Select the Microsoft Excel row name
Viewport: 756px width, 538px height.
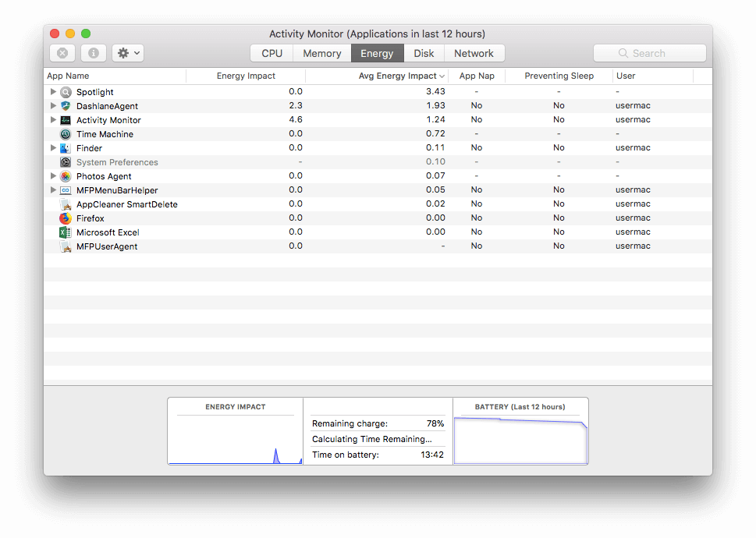108,232
